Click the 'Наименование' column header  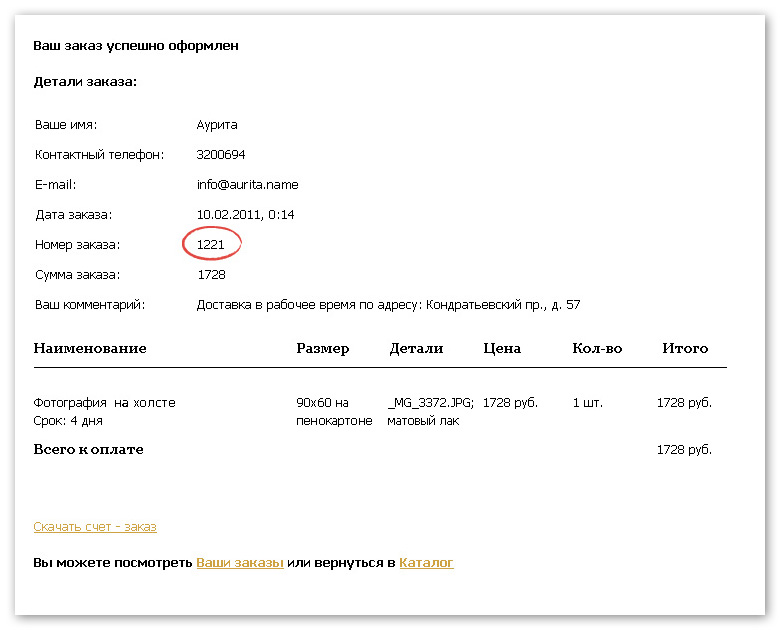[90, 348]
